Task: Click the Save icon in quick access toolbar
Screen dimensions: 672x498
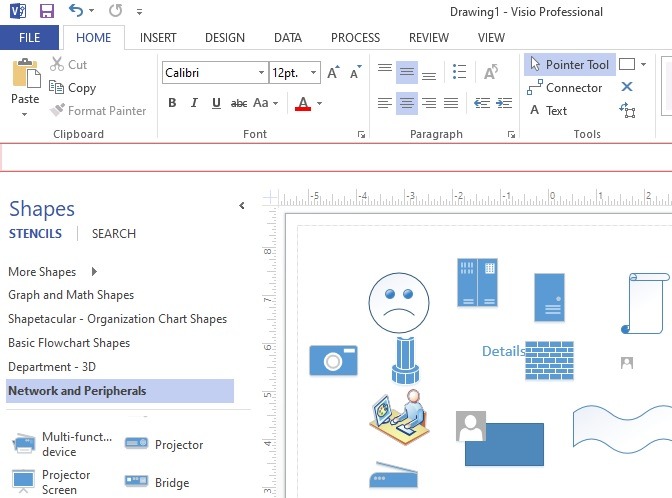Action: 47,11
